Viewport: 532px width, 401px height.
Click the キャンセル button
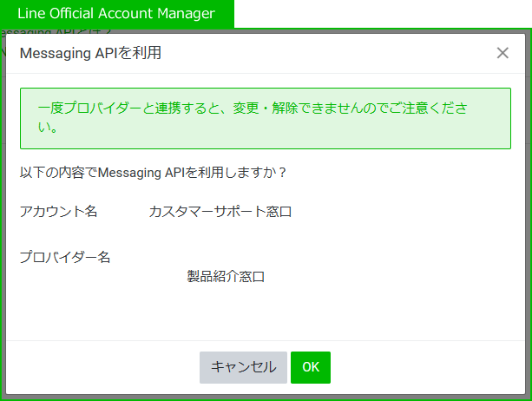pos(243,367)
